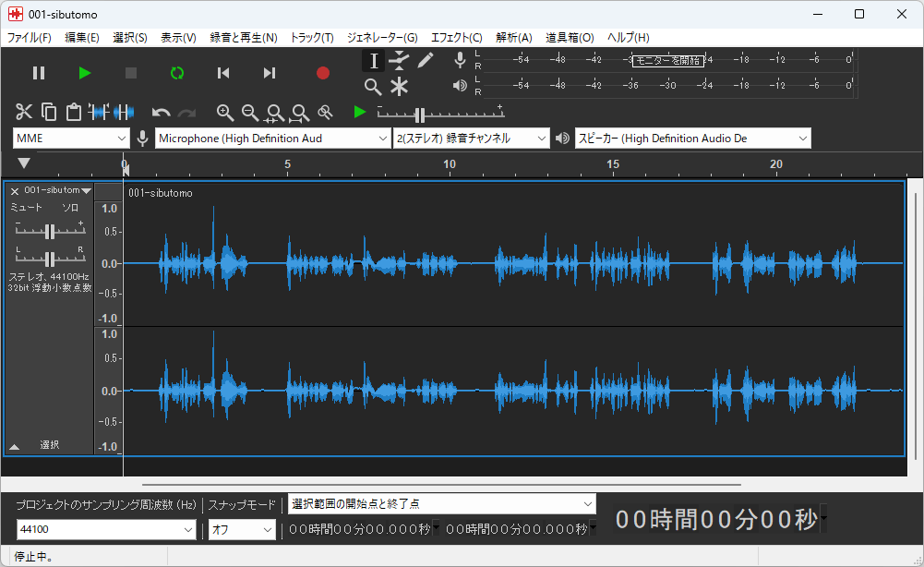924x567 pixels.
Task: Open the 編集(E) menu
Action: pyautogui.click(x=82, y=38)
